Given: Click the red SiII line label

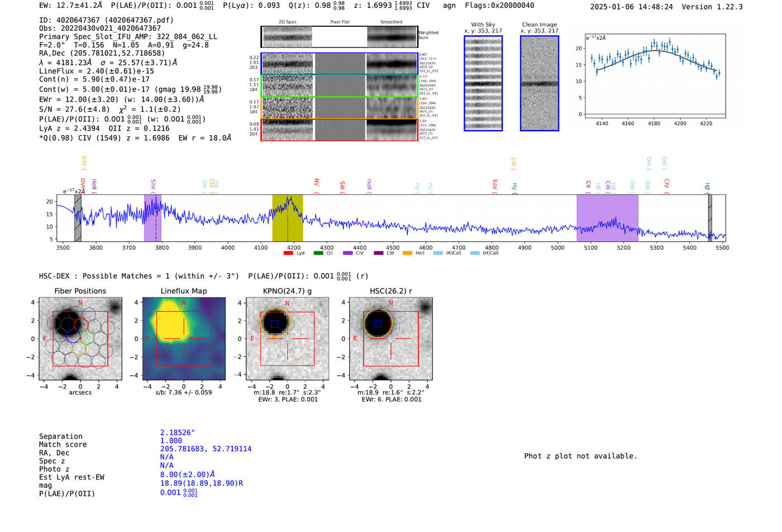Looking at the screenshot, I should click(x=342, y=186).
